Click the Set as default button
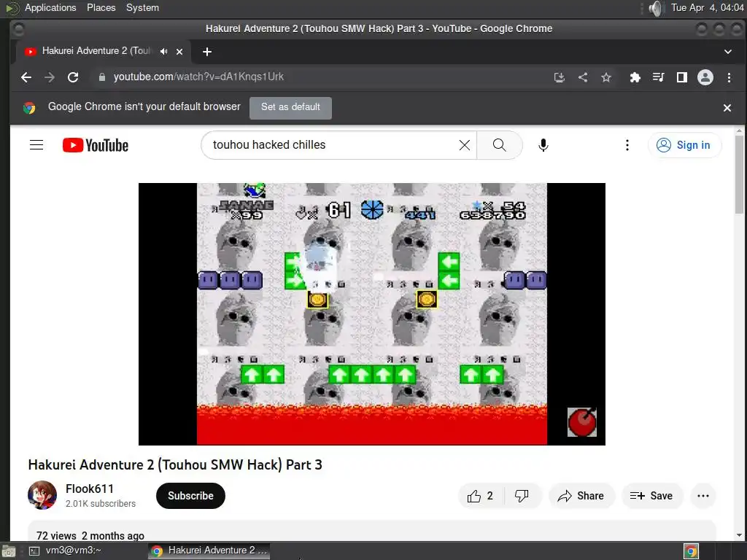 point(290,107)
